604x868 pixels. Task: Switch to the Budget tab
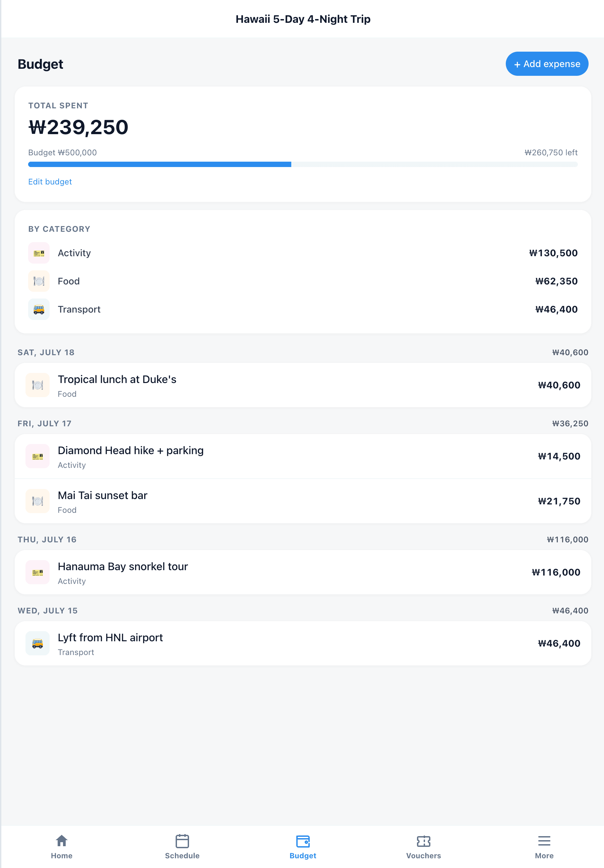[303, 847]
